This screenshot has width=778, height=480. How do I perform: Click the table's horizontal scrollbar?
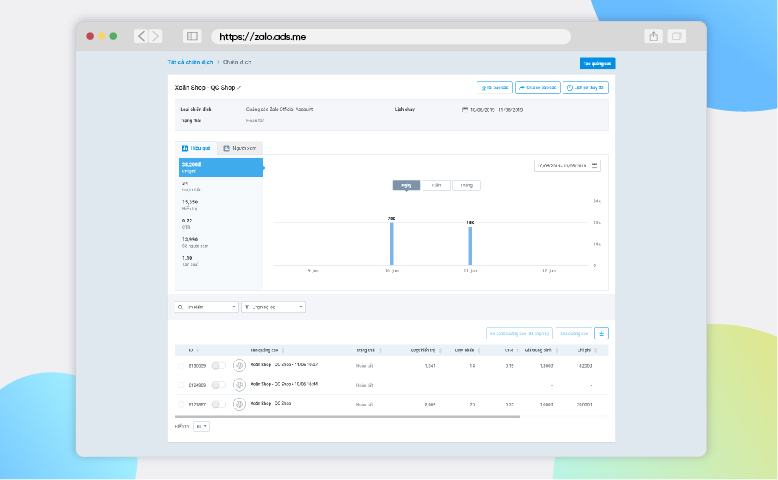(x=347, y=417)
